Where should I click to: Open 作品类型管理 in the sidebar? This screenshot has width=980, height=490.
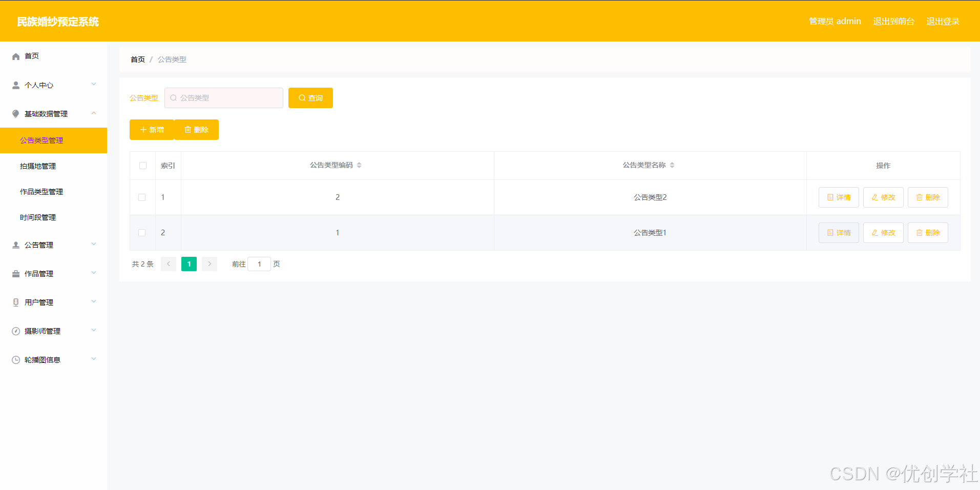pyautogui.click(x=53, y=192)
